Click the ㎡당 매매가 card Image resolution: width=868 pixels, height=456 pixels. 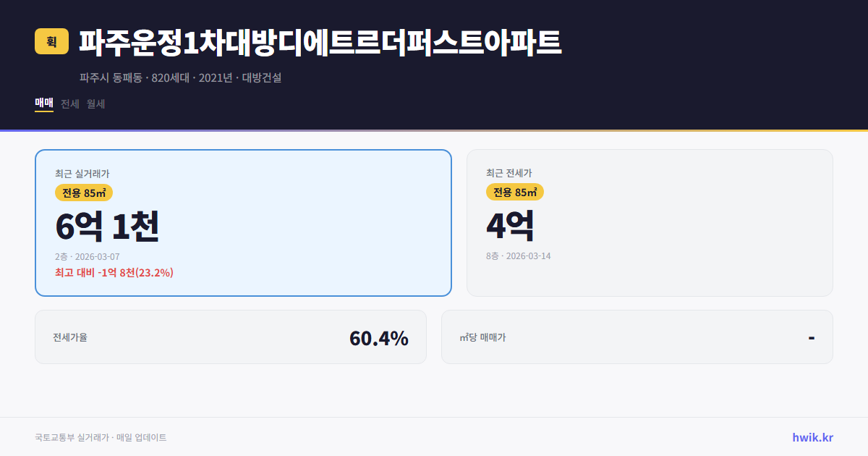637,337
